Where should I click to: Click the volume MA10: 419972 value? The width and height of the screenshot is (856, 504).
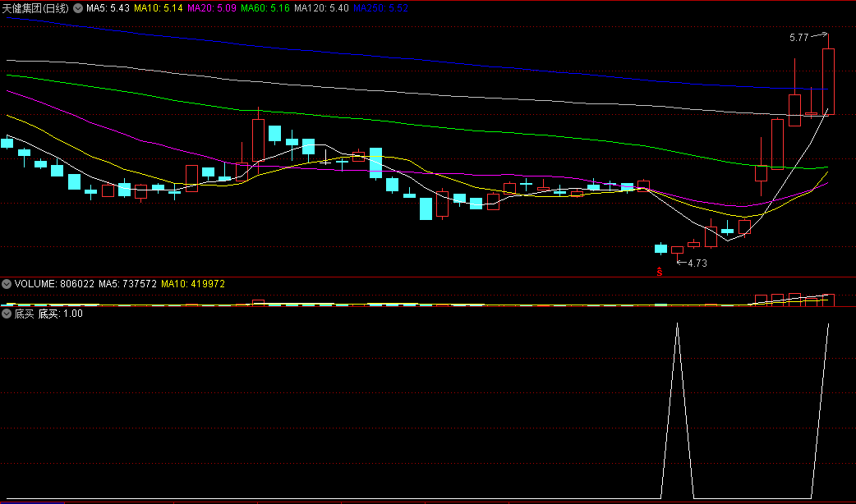point(193,284)
